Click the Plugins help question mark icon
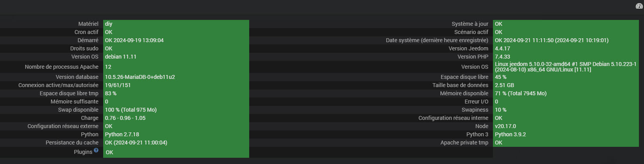This screenshot has height=164, width=644. (x=96, y=150)
